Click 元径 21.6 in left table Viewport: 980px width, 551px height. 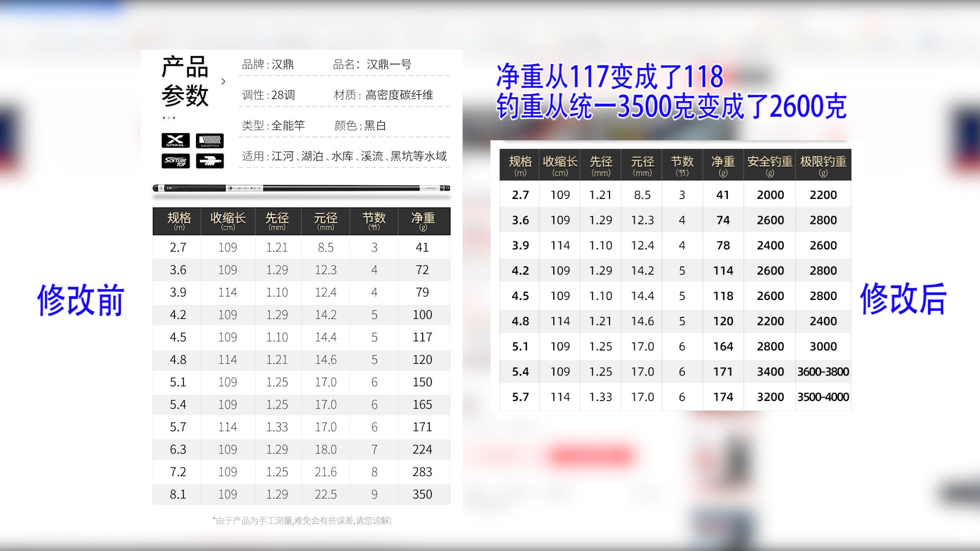pos(326,472)
